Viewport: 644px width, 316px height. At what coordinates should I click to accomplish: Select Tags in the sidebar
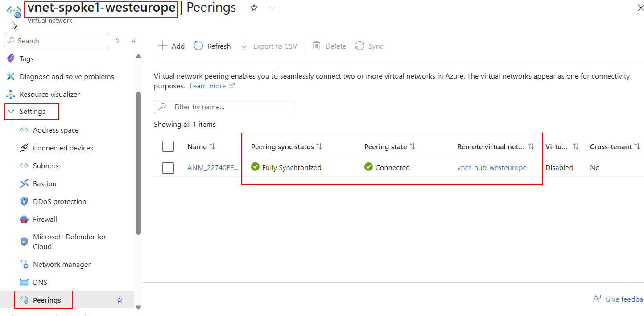[x=27, y=58]
